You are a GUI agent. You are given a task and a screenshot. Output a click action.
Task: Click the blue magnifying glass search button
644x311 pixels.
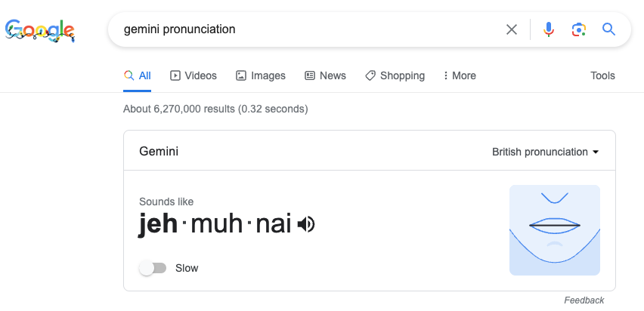tap(608, 29)
